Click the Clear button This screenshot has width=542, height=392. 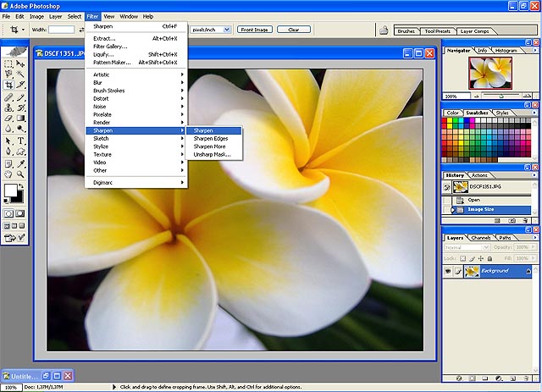[294, 30]
